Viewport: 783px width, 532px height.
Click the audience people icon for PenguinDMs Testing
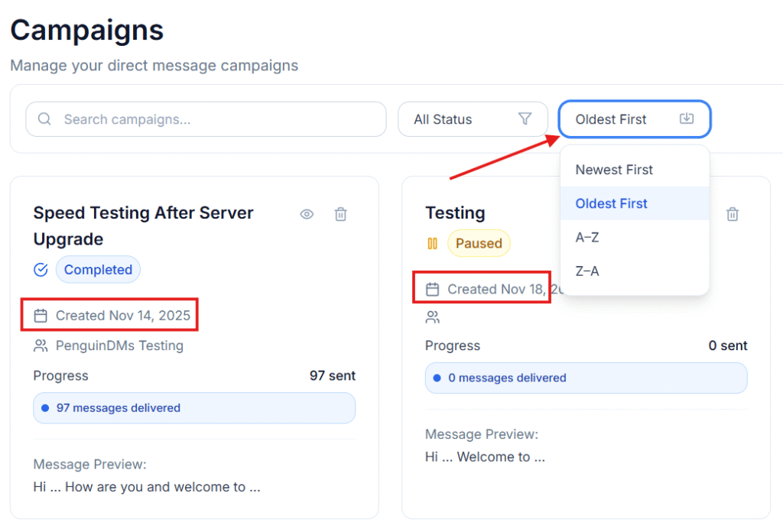tap(41, 345)
